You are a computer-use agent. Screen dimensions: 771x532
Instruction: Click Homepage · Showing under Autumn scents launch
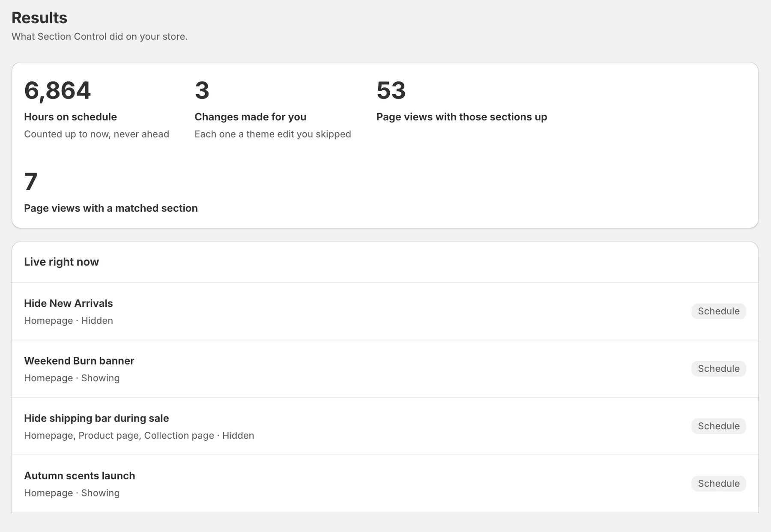pyautogui.click(x=72, y=493)
